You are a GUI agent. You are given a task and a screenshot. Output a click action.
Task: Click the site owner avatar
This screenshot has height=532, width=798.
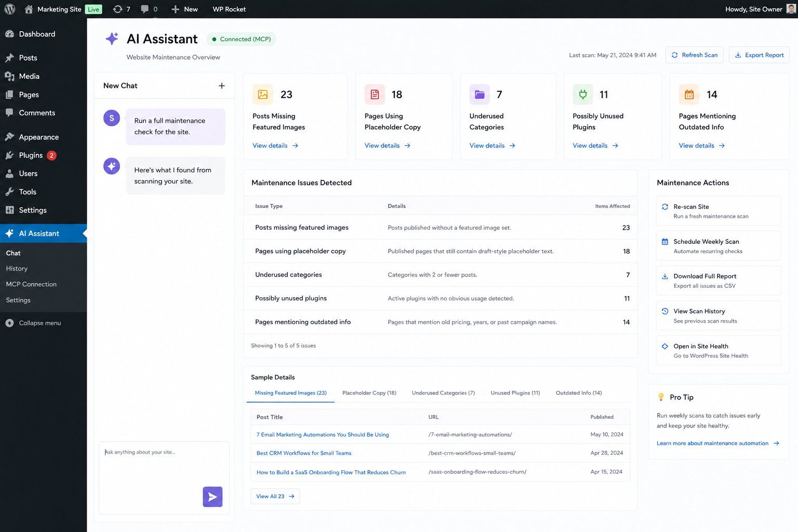(x=791, y=9)
